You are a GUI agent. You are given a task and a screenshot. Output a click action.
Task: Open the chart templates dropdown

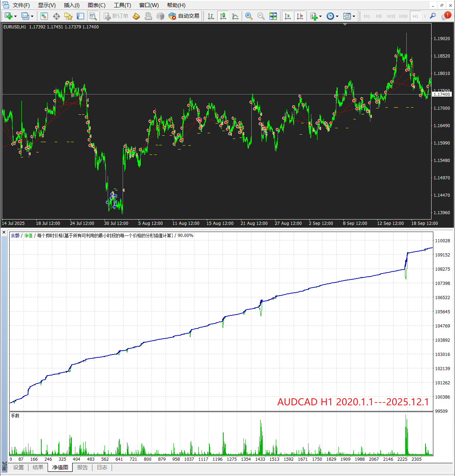(354, 16)
